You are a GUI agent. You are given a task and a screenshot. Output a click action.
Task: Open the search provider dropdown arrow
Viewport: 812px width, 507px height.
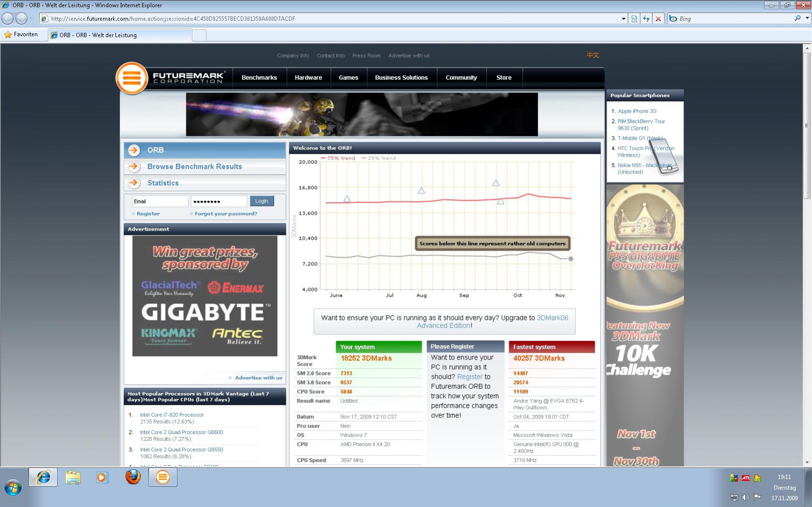pyautogui.click(x=807, y=18)
